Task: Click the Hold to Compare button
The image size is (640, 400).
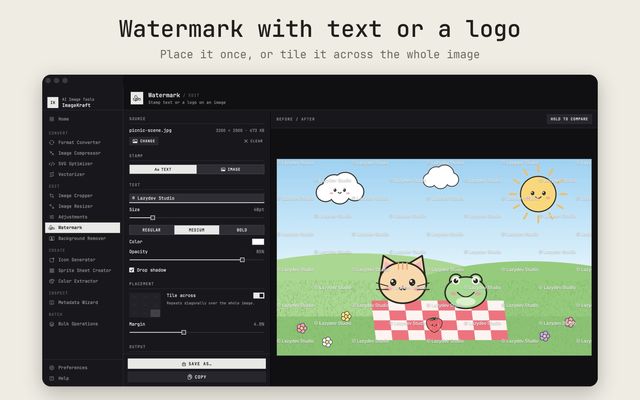Action: point(569,119)
